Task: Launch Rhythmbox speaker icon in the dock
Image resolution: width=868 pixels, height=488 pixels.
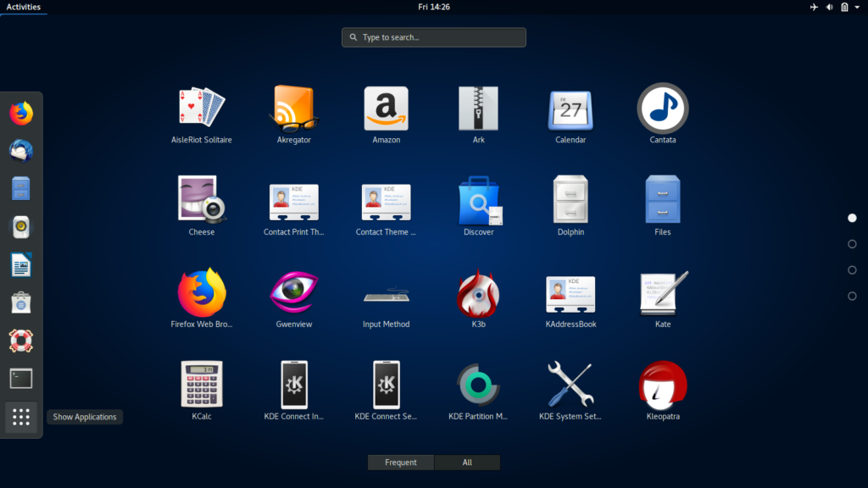Action: (21, 227)
